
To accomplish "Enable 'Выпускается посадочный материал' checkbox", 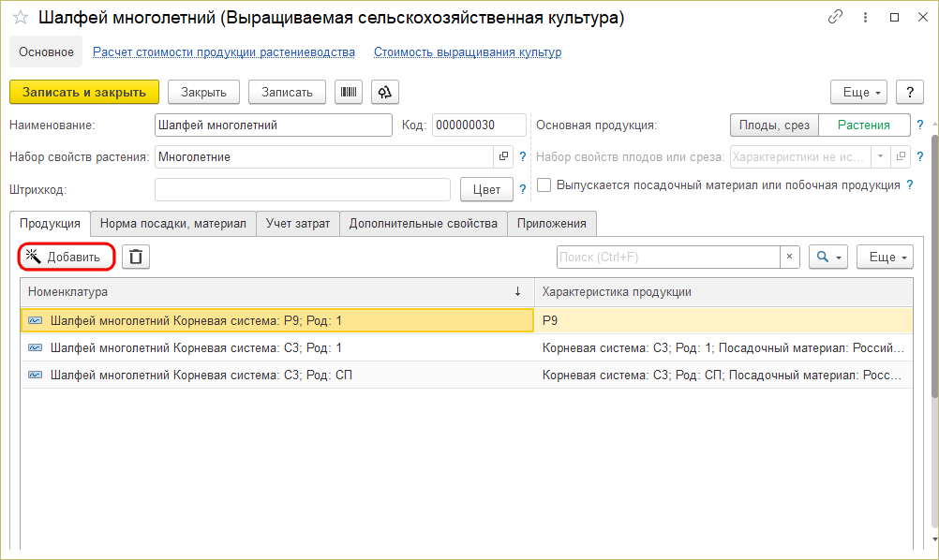I will pos(544,185).
